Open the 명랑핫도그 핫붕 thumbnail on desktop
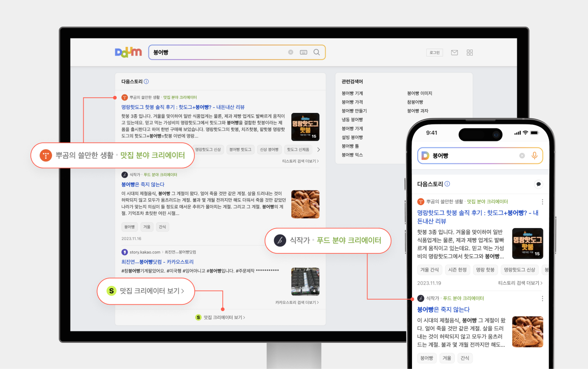Viewport: 588px width, 369px height. tap(305, 127)
